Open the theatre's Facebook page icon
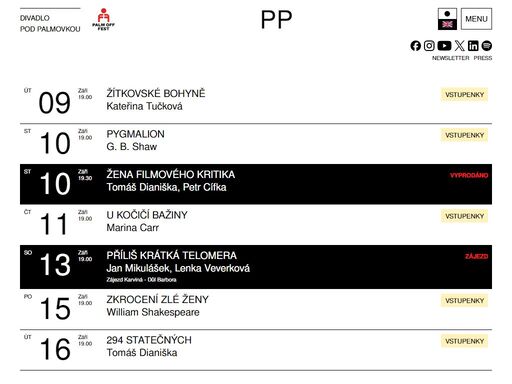The image size is (512, 384). coord(415,46)
